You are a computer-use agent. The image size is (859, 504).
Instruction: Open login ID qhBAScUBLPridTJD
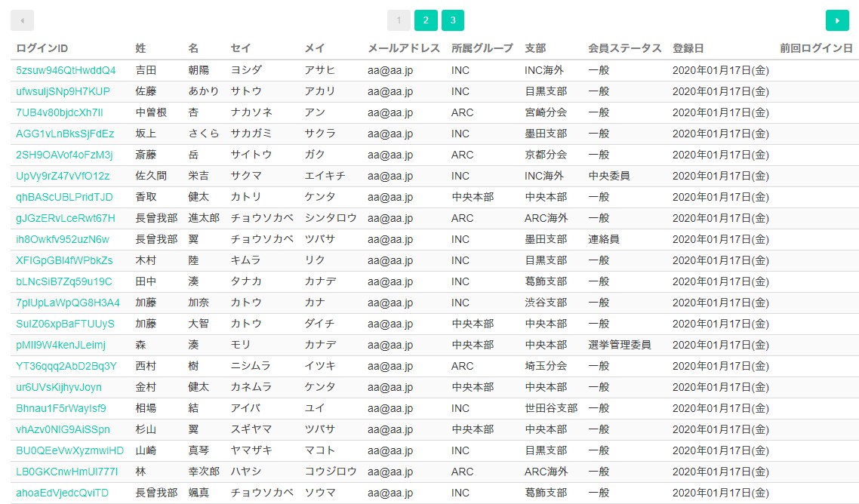click(x=64, y=197)
